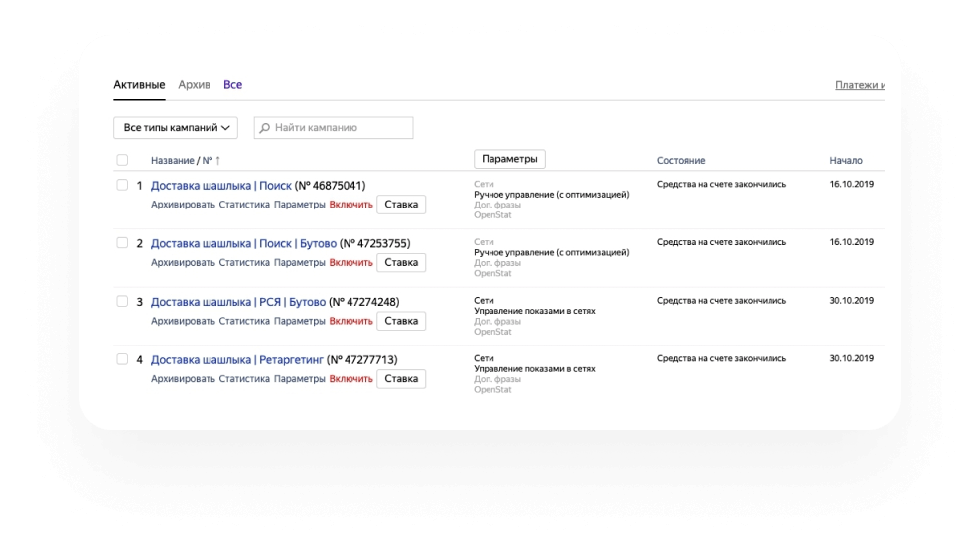Open the Доставка шашлыка | Поиск campaign
The image size is (980, 554).
pyautogui.click(x=220, y=186)
